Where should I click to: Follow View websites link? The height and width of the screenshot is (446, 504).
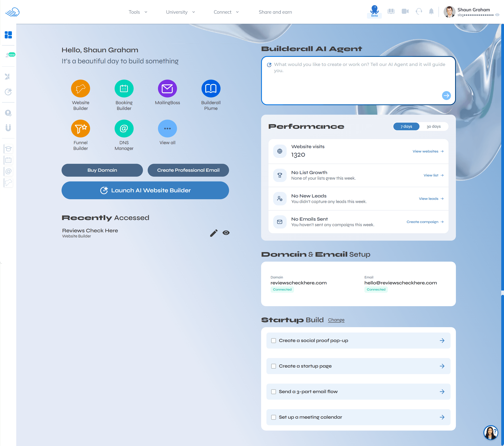click(428, 151)
